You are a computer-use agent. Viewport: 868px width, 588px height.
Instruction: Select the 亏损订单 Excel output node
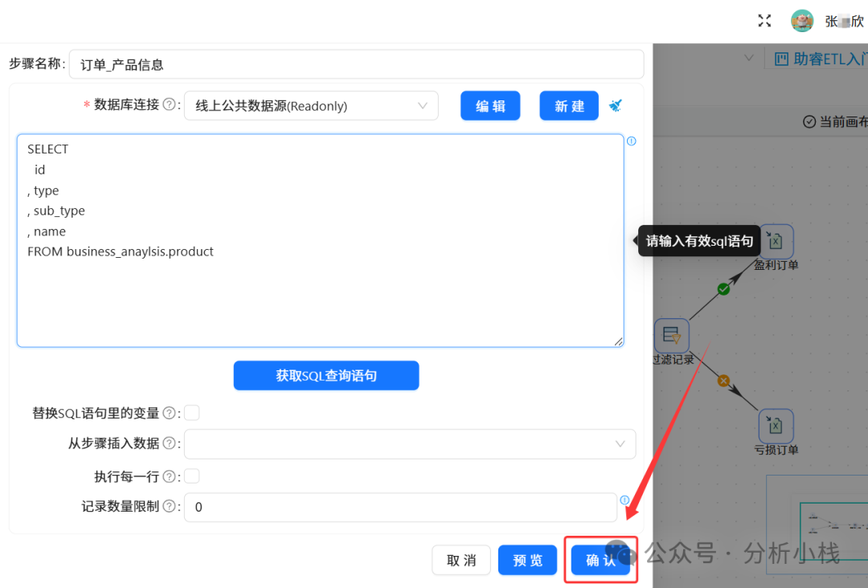(x=776, y=426)
